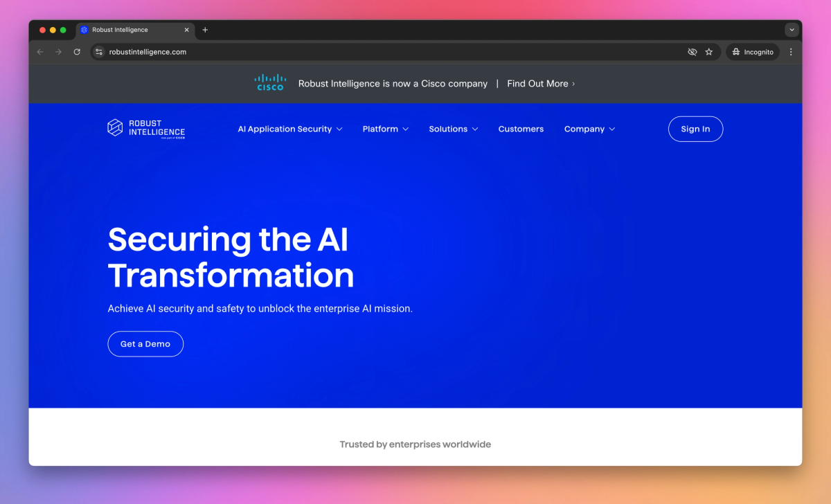Open a new tab with the plus icon
831x504 pixels.
click(205, 30)
